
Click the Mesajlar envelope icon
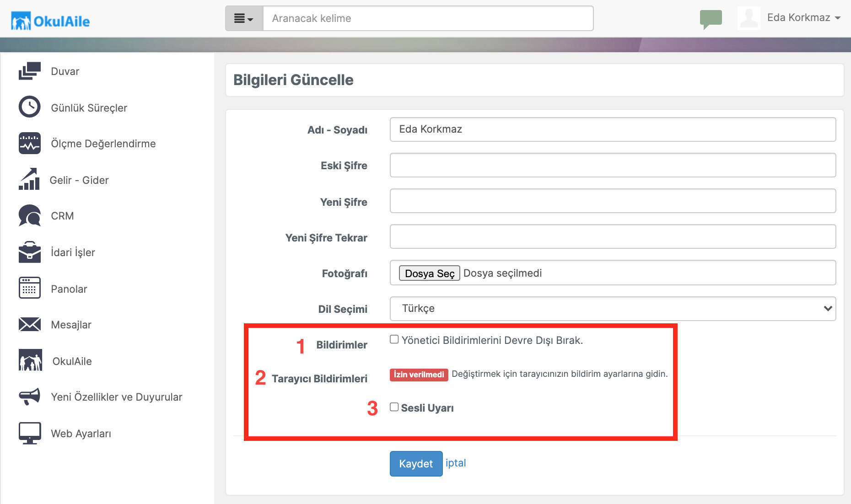coord(30,324)
